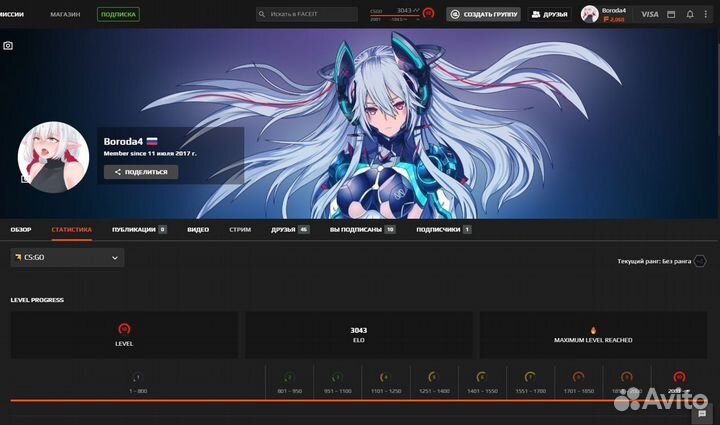Click the flame icon above Maximum Level Reached
720x425 pixels.
tap(593, 329)
